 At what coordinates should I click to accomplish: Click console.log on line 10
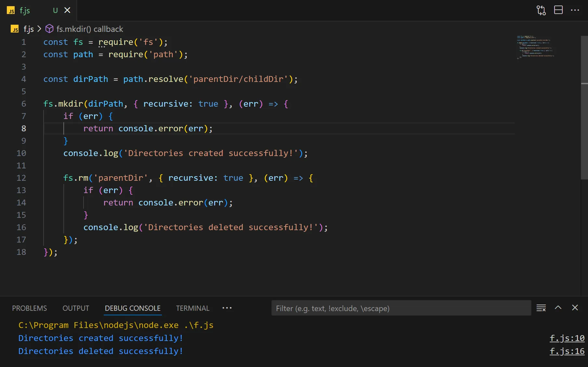click(x=91, y=153)
